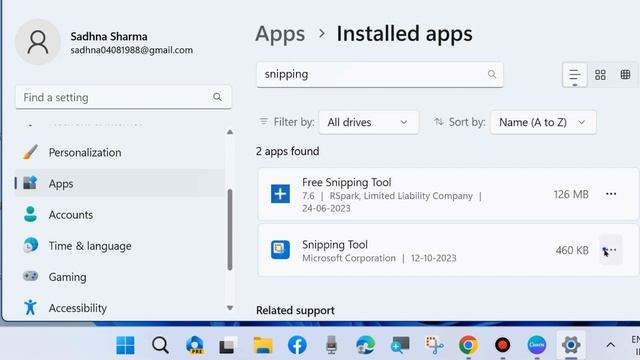
Task: Click the Snipping Tool app icon
Action: click(x=280, y=250)
